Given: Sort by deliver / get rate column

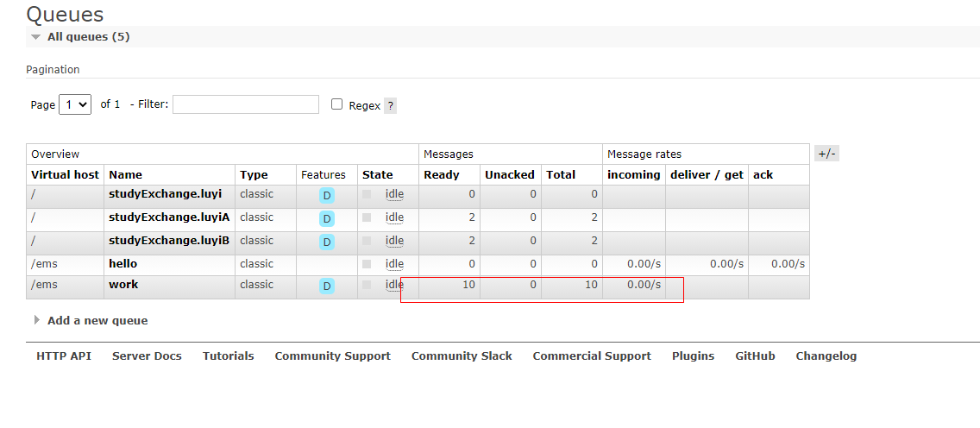Looking at the screenshot, I should (707, 175).
